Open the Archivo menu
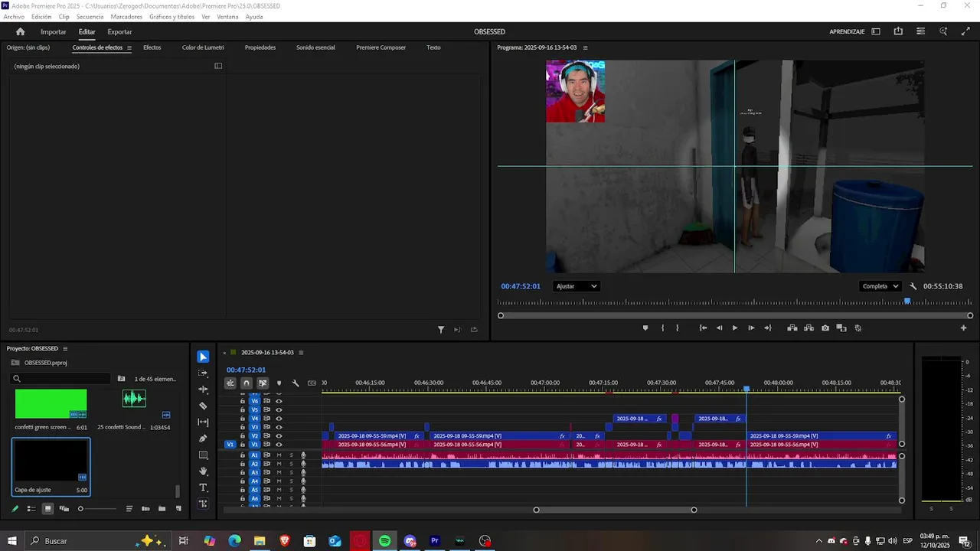 [14, 17]
